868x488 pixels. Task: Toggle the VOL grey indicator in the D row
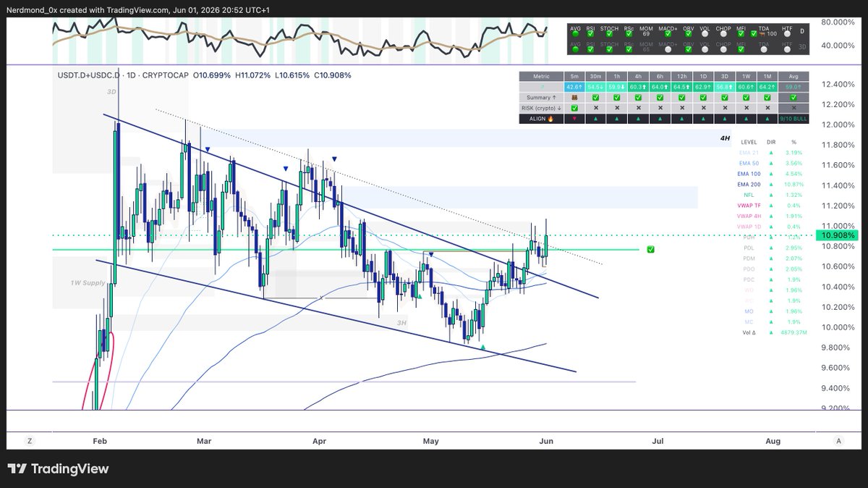[705, 34]
